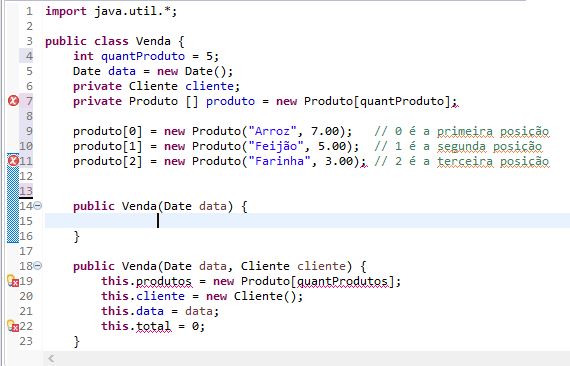This screenshot has width=570, height=366.
Task: Click the error marker on line 7
Action: pos(13,101)
